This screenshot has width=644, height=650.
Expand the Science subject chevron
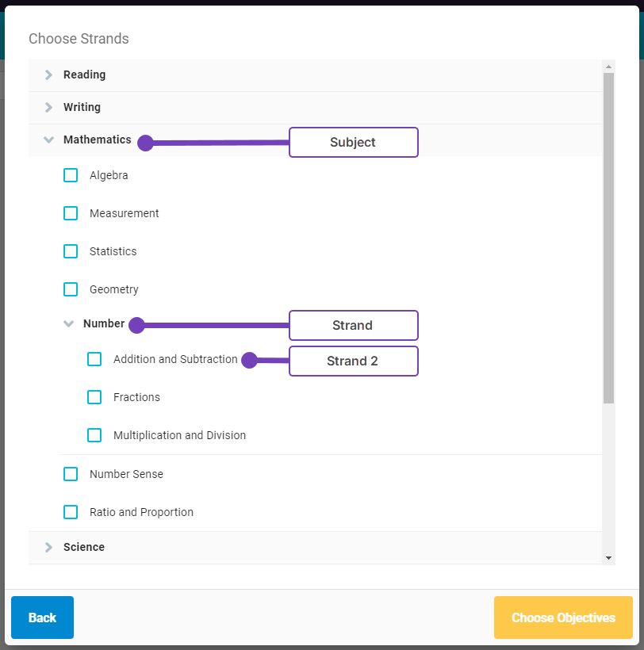(48, 547)
